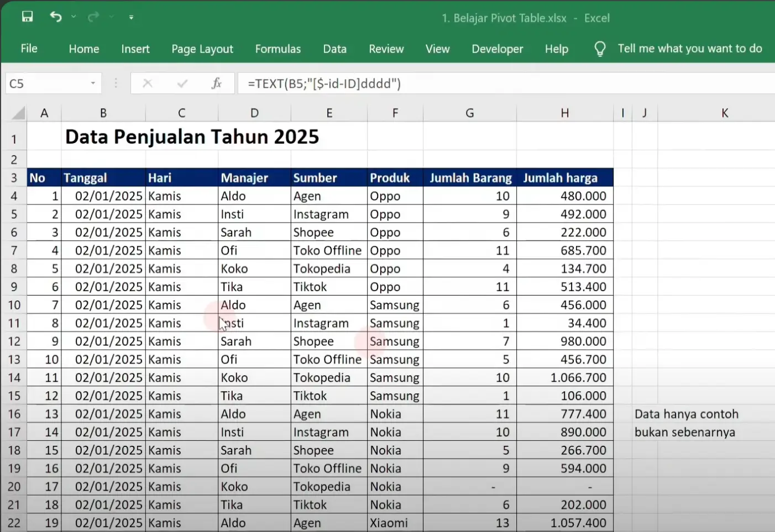Viewport: 775px width, 532px height.
Task: Select row 3 header
Action: [14, 178]
